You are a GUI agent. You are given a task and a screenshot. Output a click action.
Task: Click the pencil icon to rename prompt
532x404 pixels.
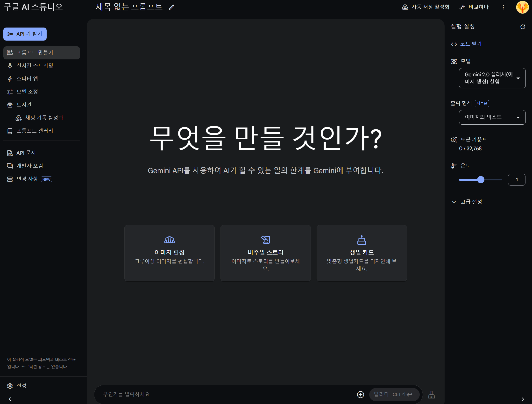(x=171, y=7)
